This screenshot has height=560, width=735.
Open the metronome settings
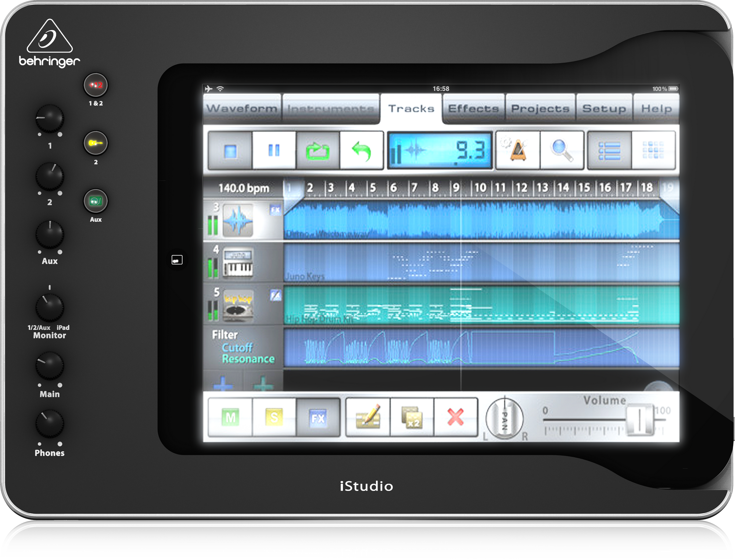518,151
